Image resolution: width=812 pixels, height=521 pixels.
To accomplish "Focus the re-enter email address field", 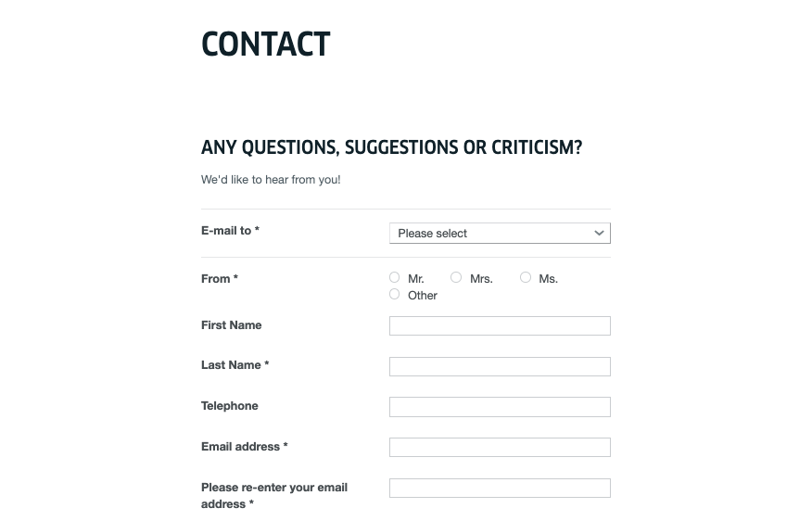I will pyautogui.click(x=500, y=489).
